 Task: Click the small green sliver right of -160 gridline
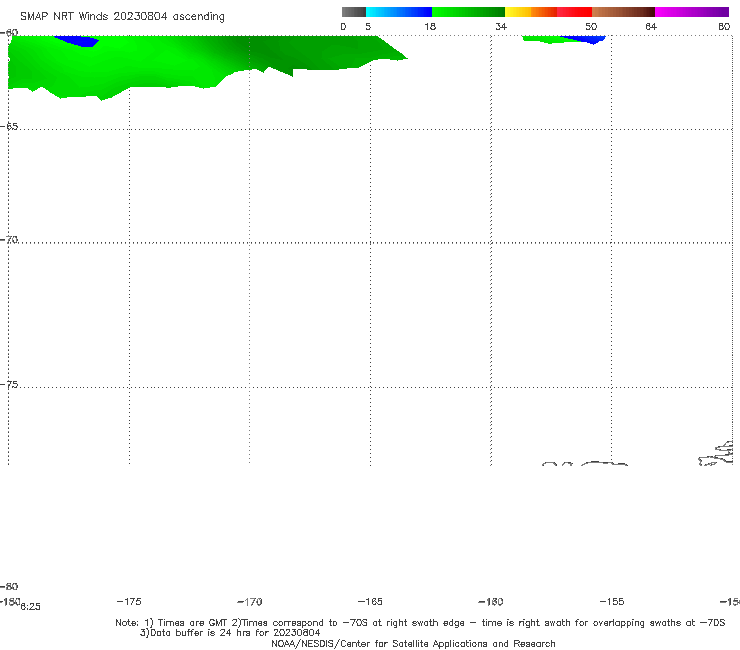tap(547, 40)
